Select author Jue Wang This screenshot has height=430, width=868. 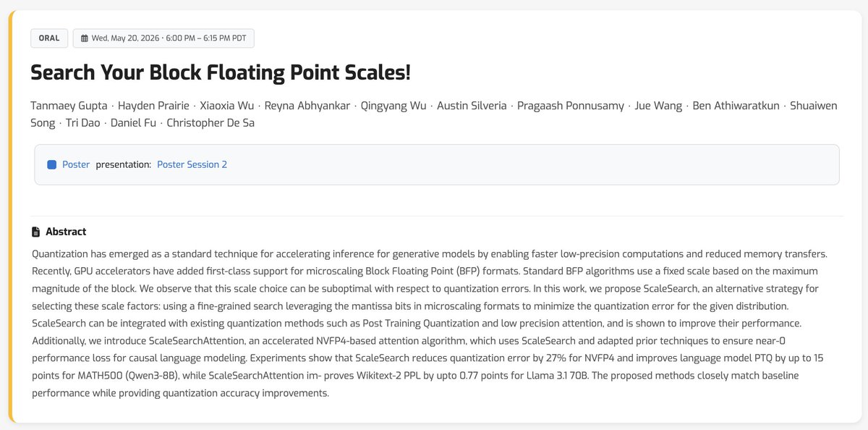[x=658, y=106]
